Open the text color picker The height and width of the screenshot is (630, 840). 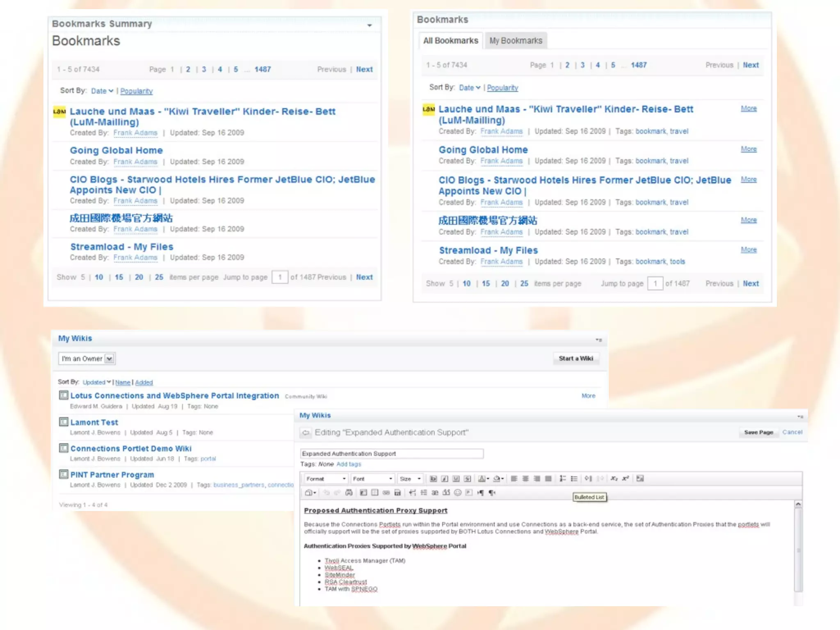[484, 479]
